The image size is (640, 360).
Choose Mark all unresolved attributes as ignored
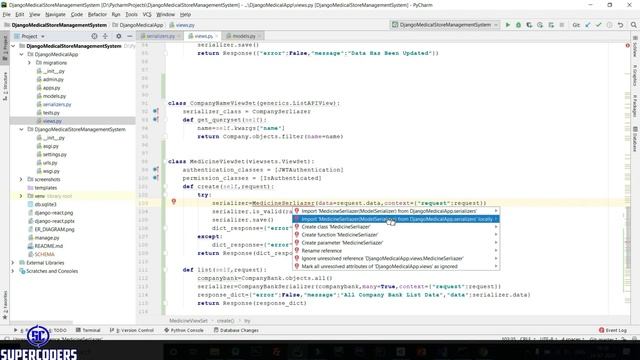[396, 267]
